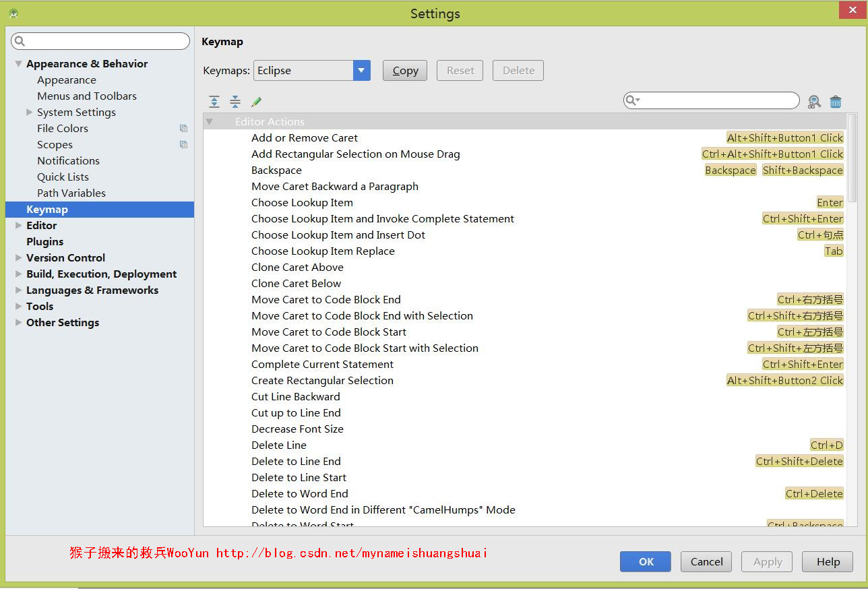Click the Delete keymap button

[518, 70]
